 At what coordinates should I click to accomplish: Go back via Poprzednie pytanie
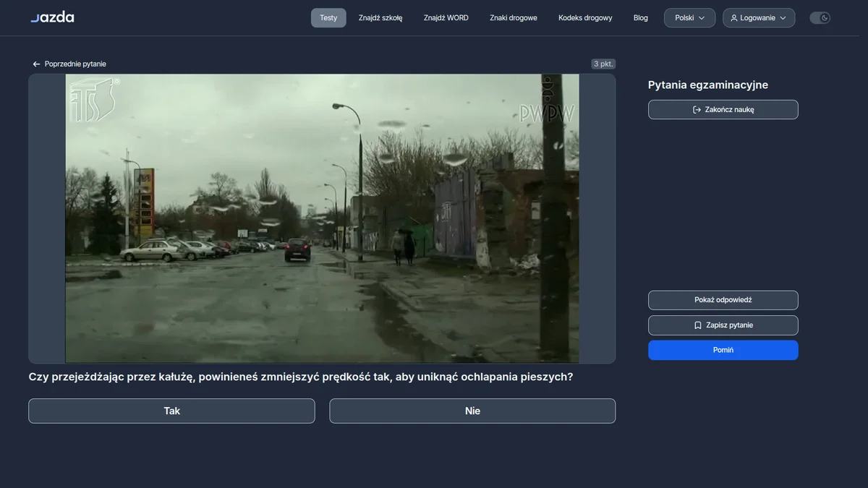click(69, 64)
